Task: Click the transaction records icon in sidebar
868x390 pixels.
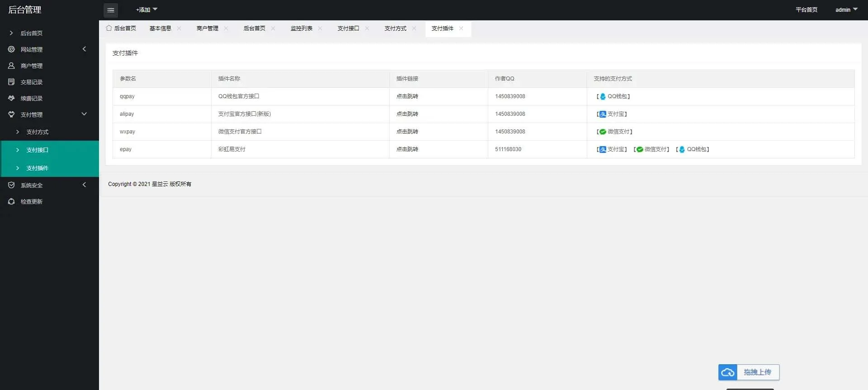Action: (11, 82)
